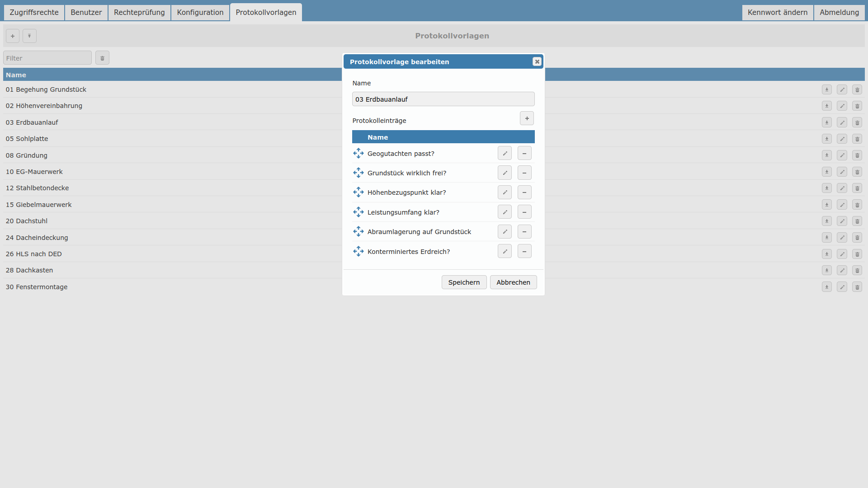The image size is (868, 488).
Task: Edit the 'Leistungsumfang klar?' entry
Action: pyautogui.click(x=505, y=212)
